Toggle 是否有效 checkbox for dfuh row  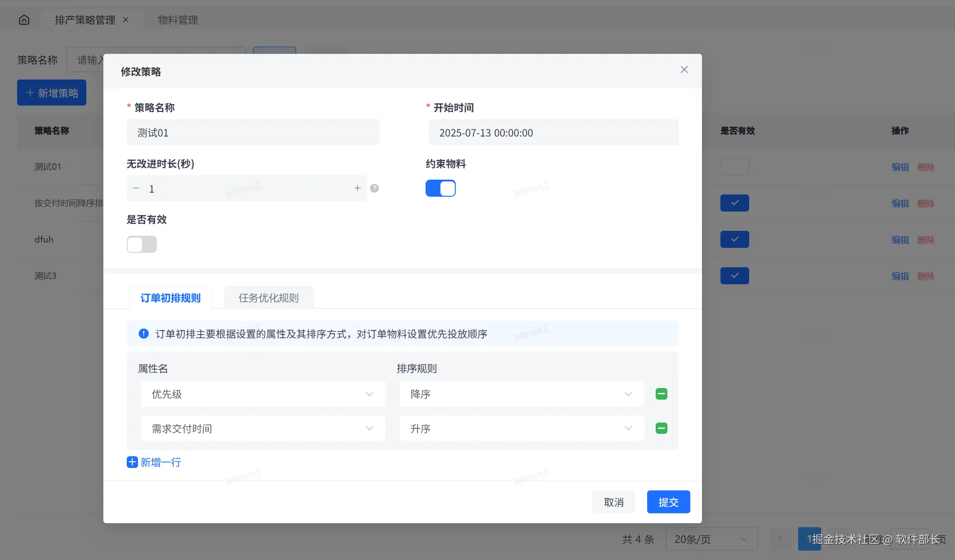tap(734, 239)
